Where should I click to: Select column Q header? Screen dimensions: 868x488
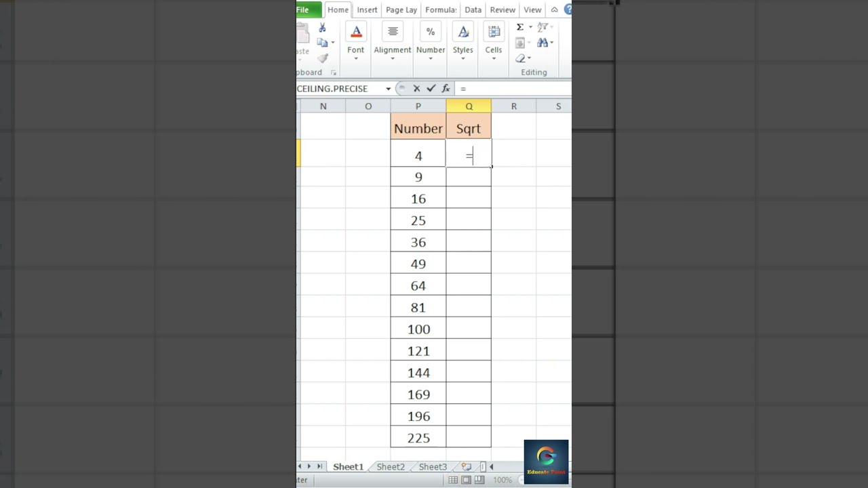click(x=469, y=106)
